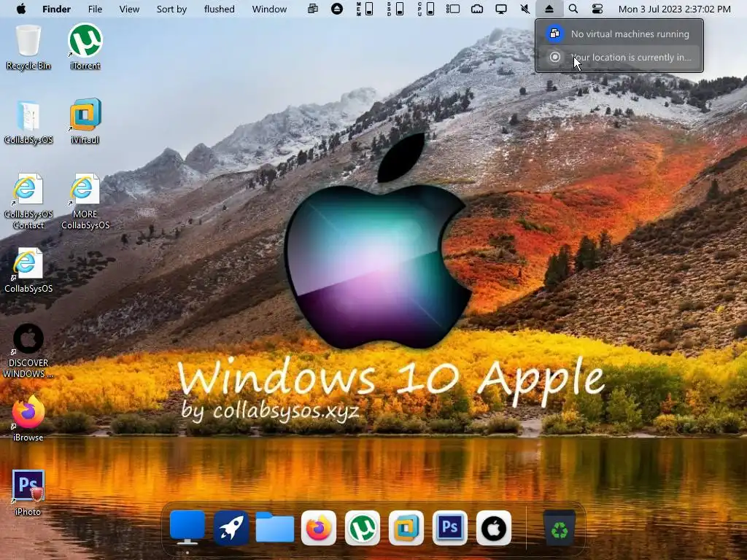
Task: Select 'Your location is currently in...' entry
Action: (619, 58)
